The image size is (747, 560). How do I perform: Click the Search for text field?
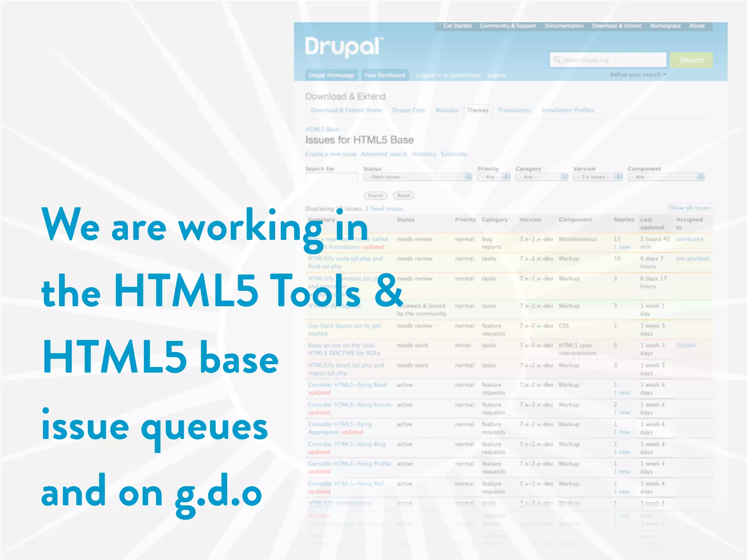[331, 177]
